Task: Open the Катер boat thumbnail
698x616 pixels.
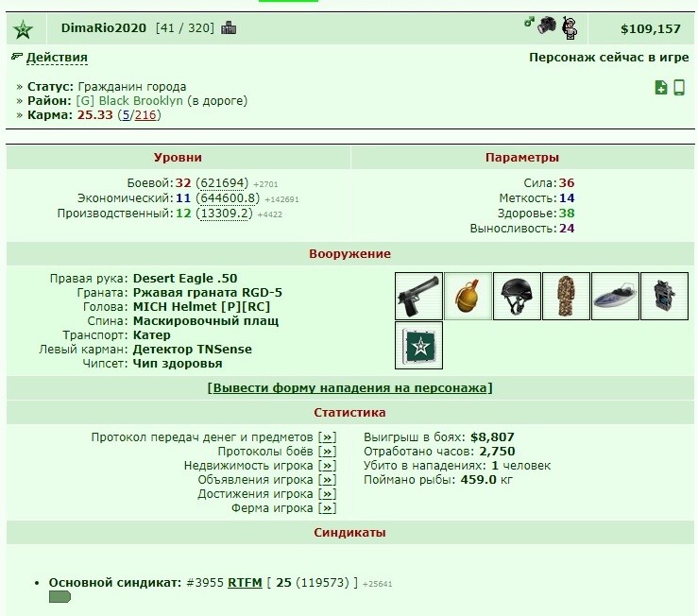Action: click(x=615, y=297)
